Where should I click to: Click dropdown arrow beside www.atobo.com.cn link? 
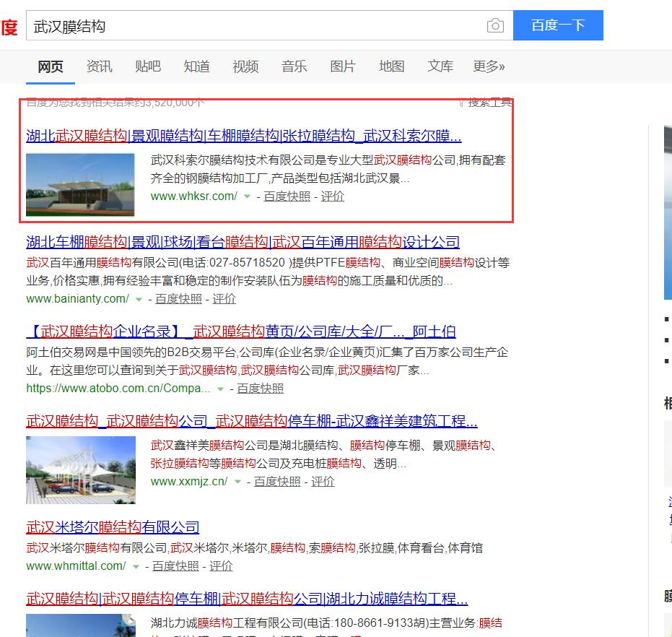click(x=221, y=389)
